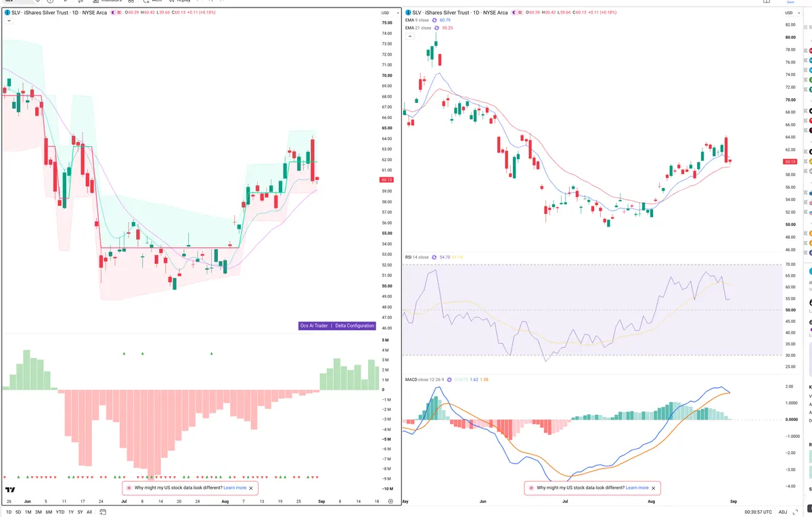Click the update status icon beside EMA 9
The width and height of the screenshot is (812, 517).
(435, 20)
